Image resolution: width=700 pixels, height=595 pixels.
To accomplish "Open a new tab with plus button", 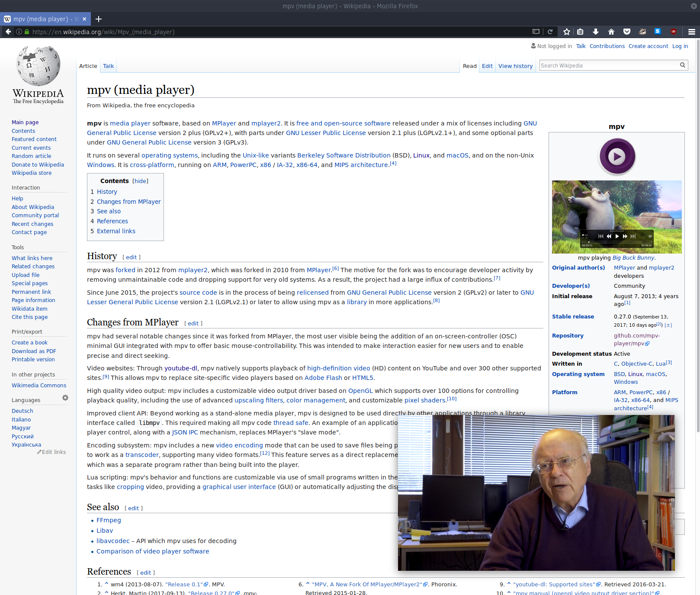I will [x=99, y=19].
